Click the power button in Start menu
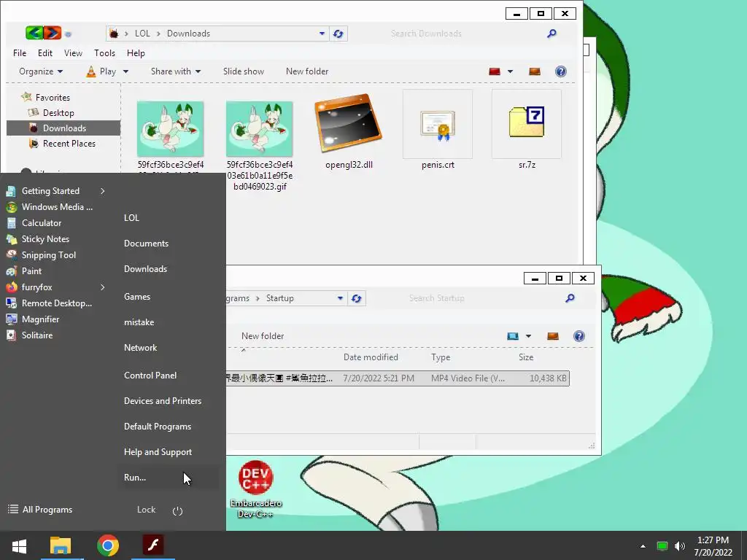The image size is (747, 560). click(x=177, y=510)
